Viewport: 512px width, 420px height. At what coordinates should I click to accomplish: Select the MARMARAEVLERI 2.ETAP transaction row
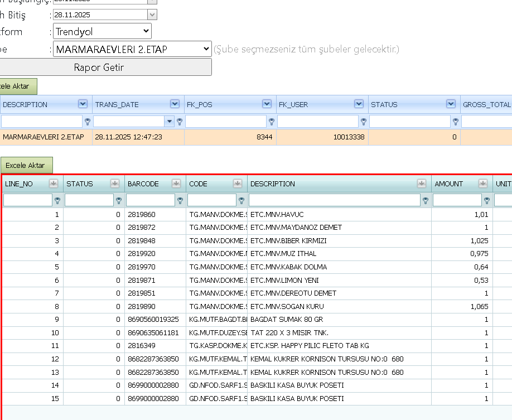(256, 137)
